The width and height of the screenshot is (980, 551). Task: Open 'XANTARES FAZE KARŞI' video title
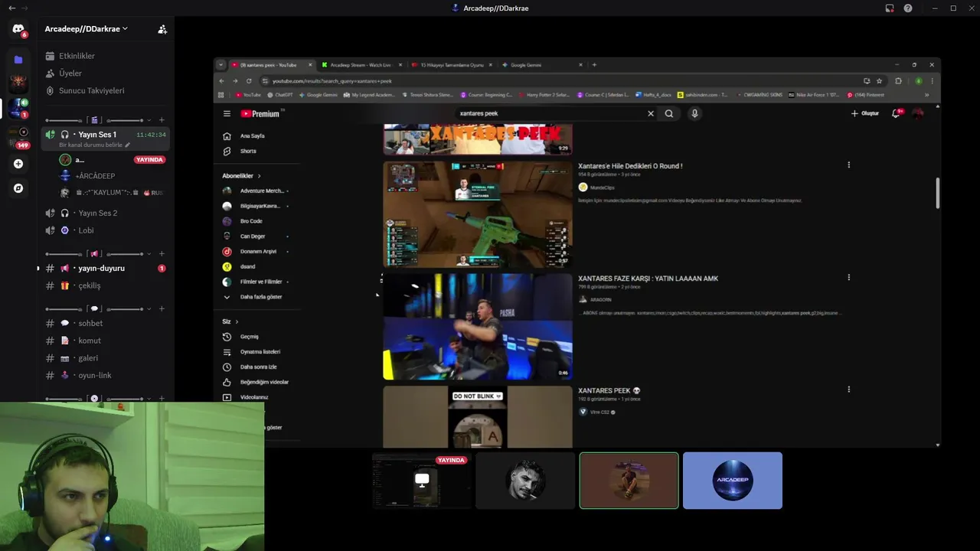(x=648, y=279)
